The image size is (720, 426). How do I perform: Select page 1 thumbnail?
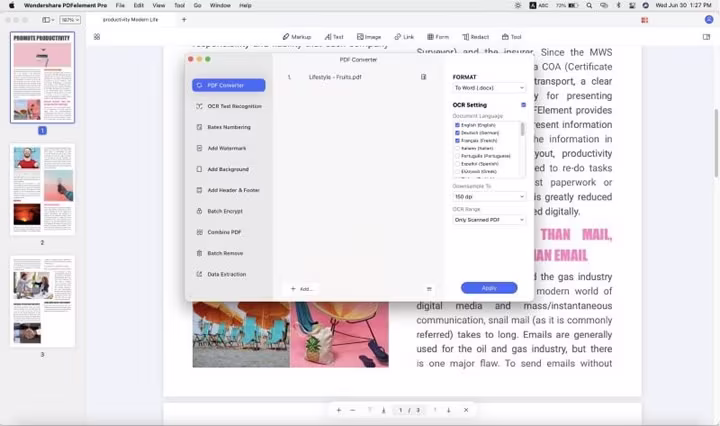42,77
